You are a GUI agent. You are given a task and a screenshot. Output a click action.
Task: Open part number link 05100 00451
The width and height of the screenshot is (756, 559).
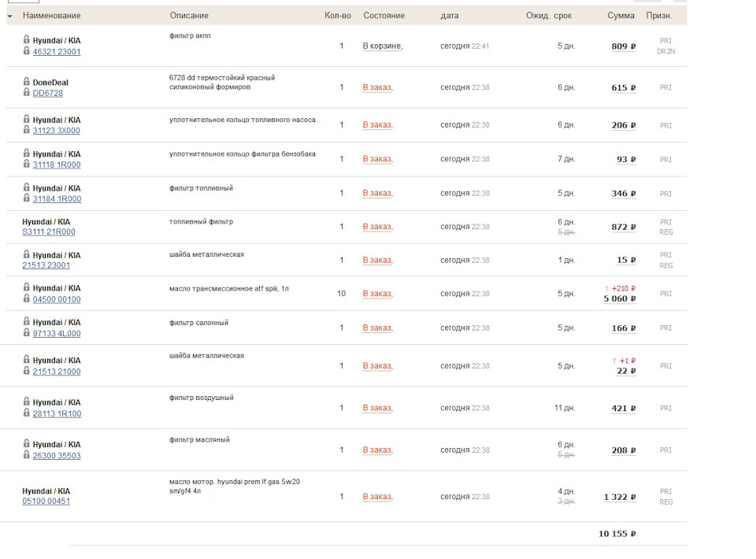click(x=46, y=502)
